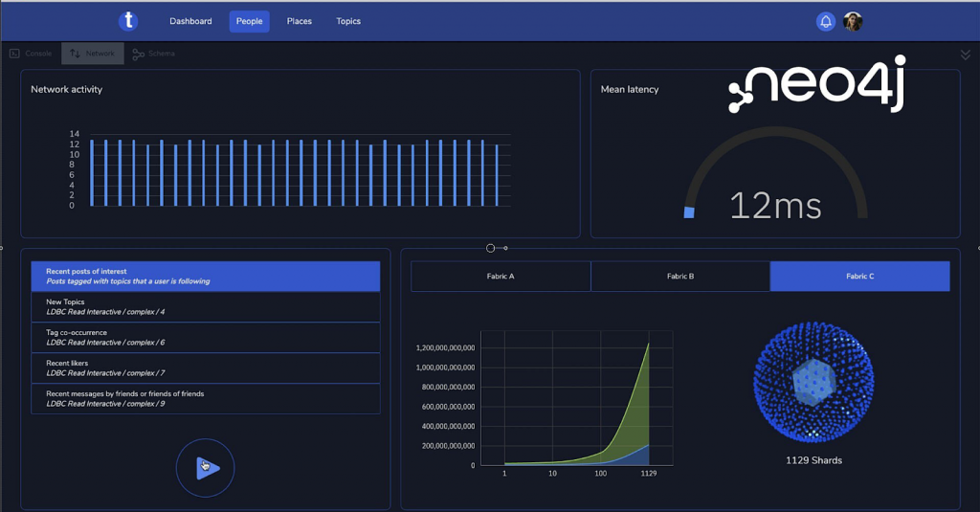
Task: Open the user profile avatar
Action: pos(853,21)
